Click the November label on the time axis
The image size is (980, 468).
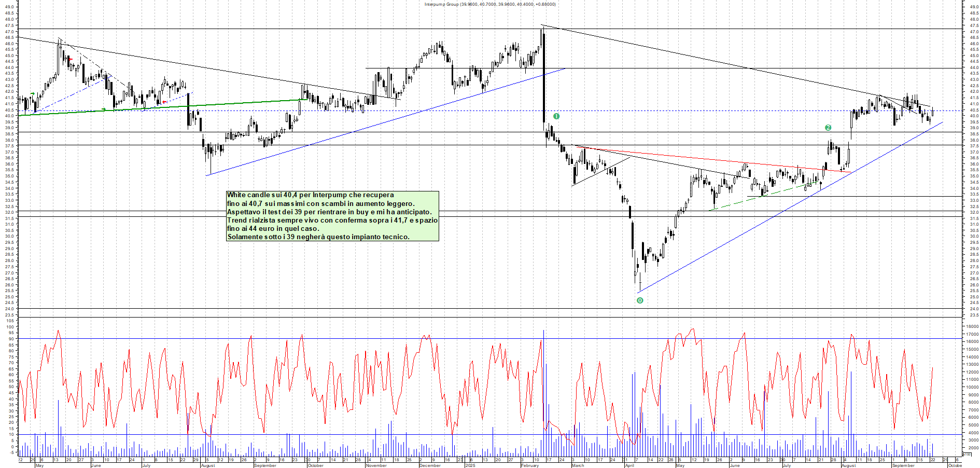(x=376, y=465)
